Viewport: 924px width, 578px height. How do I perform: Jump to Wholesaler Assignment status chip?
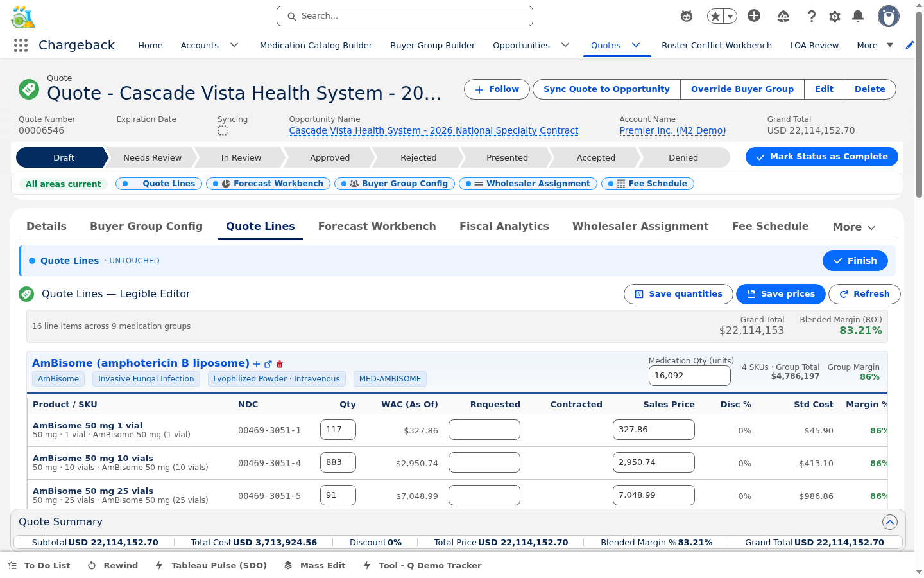pos(528,184)
